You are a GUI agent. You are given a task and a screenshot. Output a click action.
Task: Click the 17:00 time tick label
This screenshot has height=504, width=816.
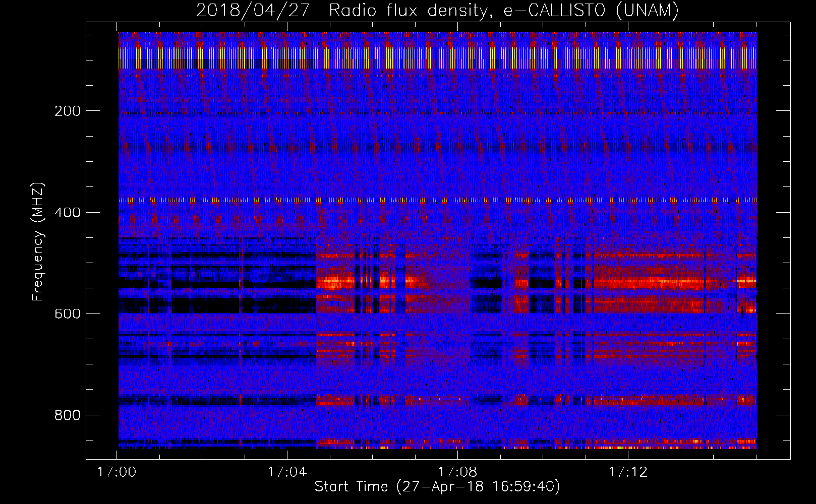tap(117, 472)
